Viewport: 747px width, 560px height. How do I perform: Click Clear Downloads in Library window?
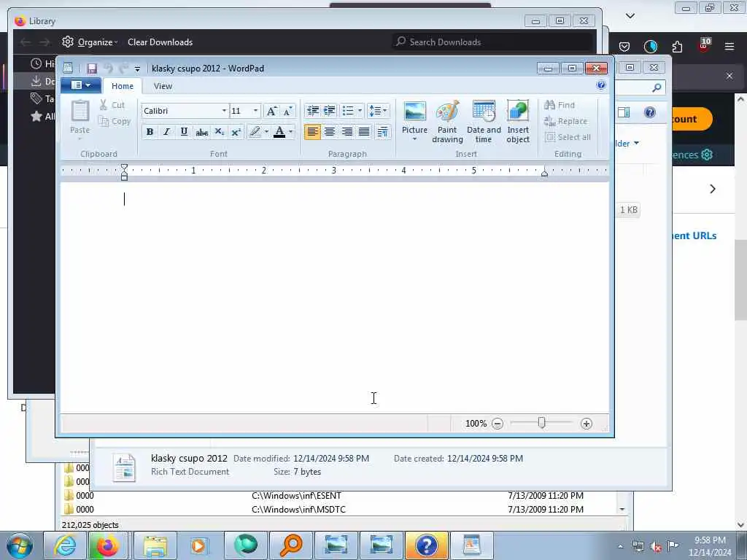pos(160,42)
